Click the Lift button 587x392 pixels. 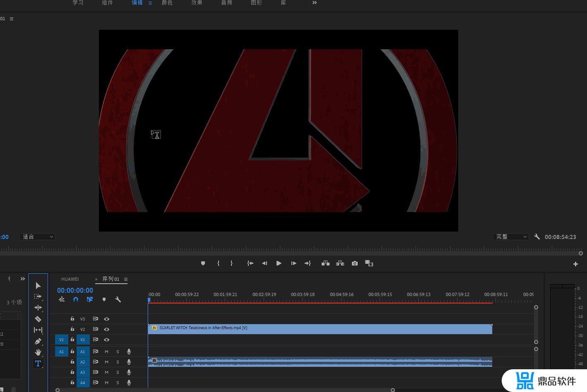326,263
